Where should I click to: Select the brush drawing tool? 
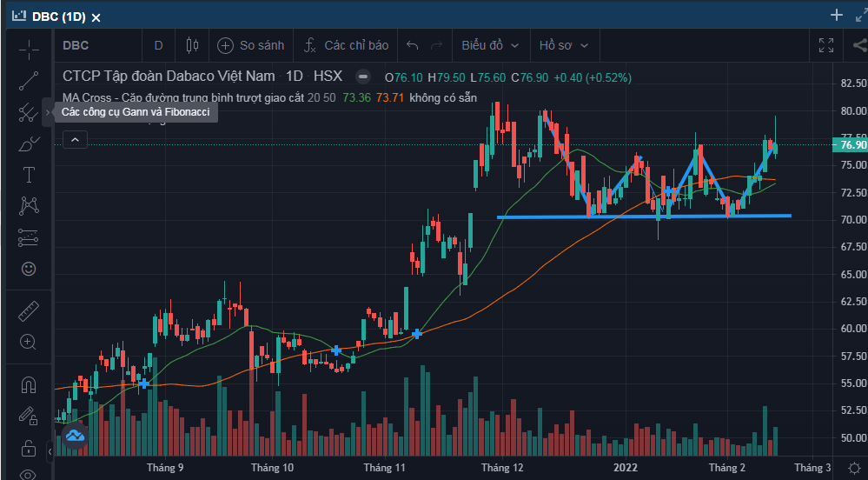pyautogui.click(x=29, y=143)
